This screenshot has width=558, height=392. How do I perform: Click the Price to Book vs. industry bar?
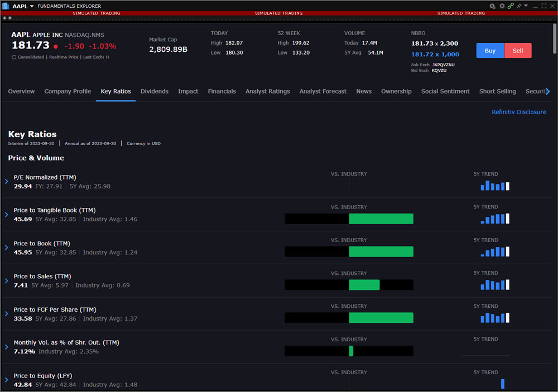[x=349, y=252]
